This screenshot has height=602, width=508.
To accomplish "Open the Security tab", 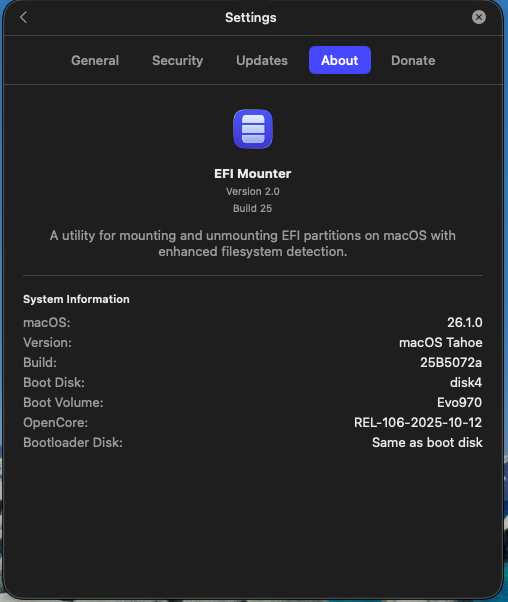I will pos(177,60).
